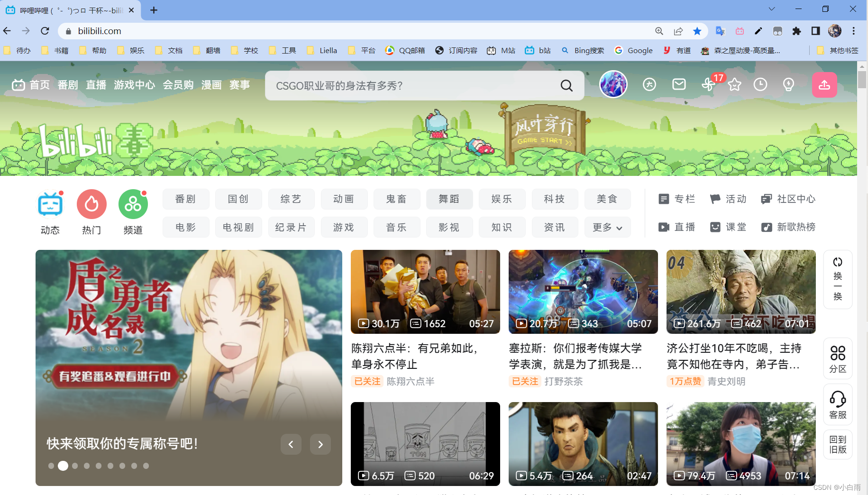Open the big member (大会员) icon

(649, 84)
